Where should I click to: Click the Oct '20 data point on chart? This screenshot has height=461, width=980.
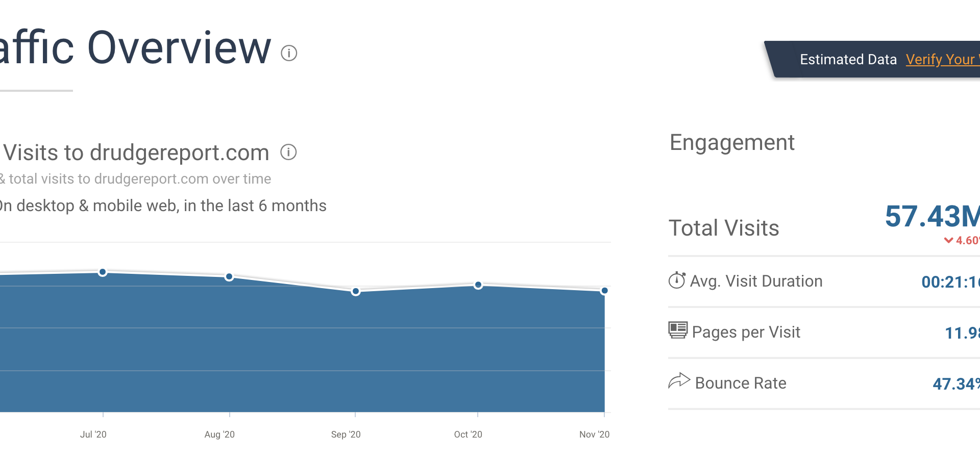click(478, 285)
